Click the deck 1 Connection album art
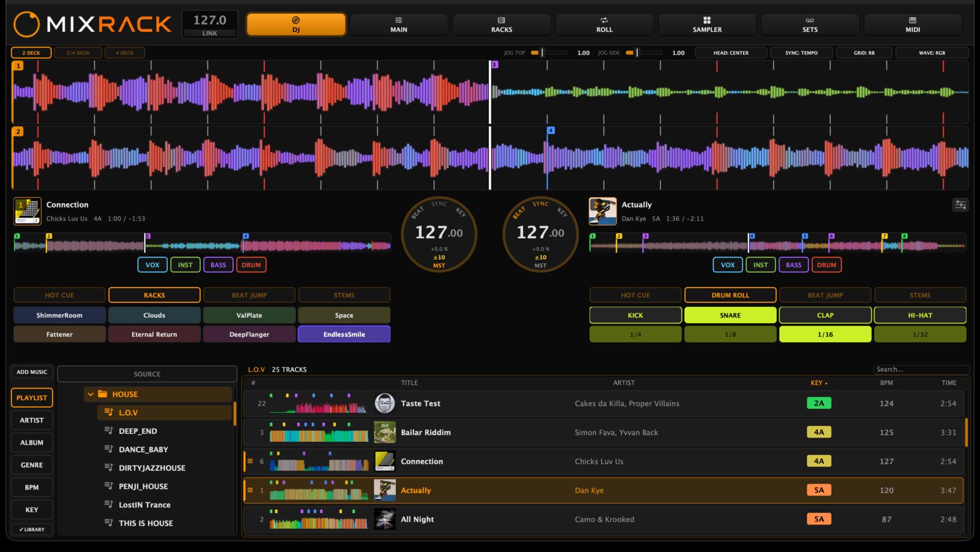980x552 pixels. (x=28, y=211)
